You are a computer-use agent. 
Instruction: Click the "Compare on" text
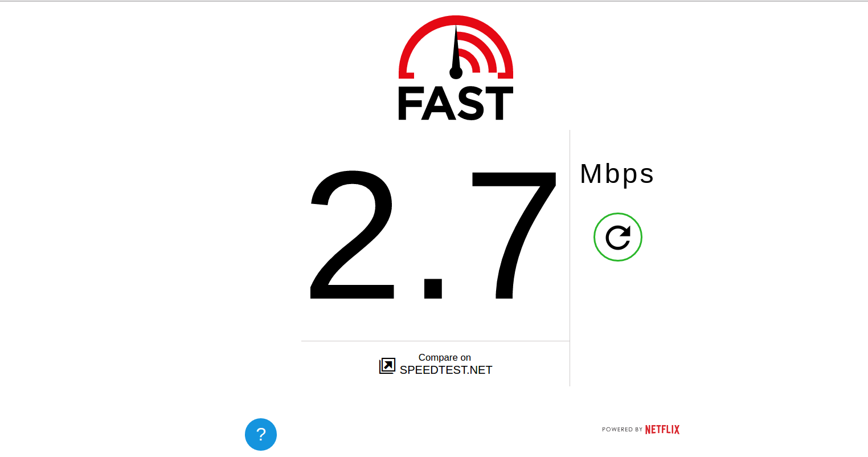click(445, 357)
